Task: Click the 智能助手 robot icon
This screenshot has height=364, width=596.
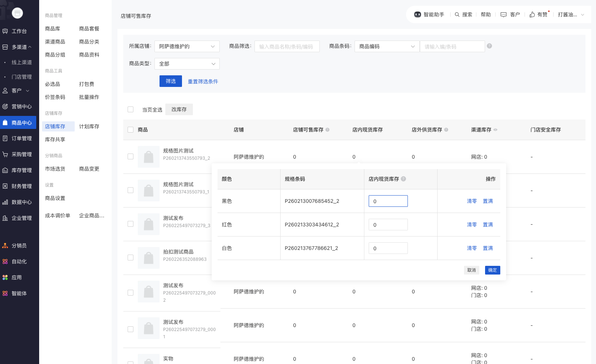Action: tap(418, 14)
